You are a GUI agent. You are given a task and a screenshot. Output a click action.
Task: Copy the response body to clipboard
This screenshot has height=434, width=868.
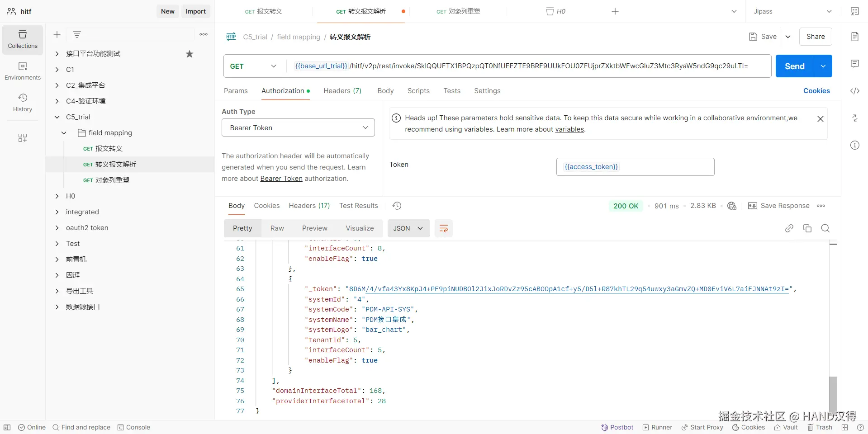click(807, 228)
